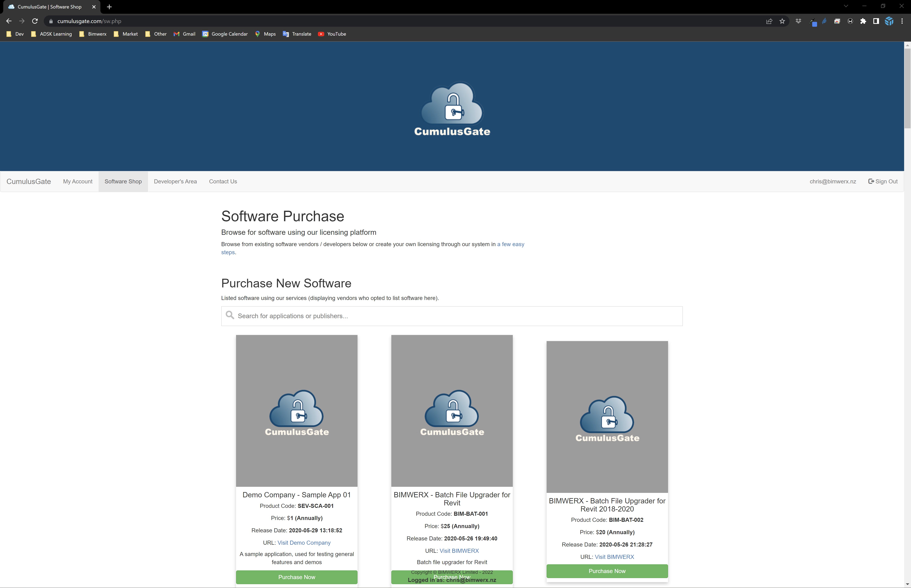Open the Sample App 01 thumbnail
Viewport: 911px width, 588px height.
(x=297, y=411)
